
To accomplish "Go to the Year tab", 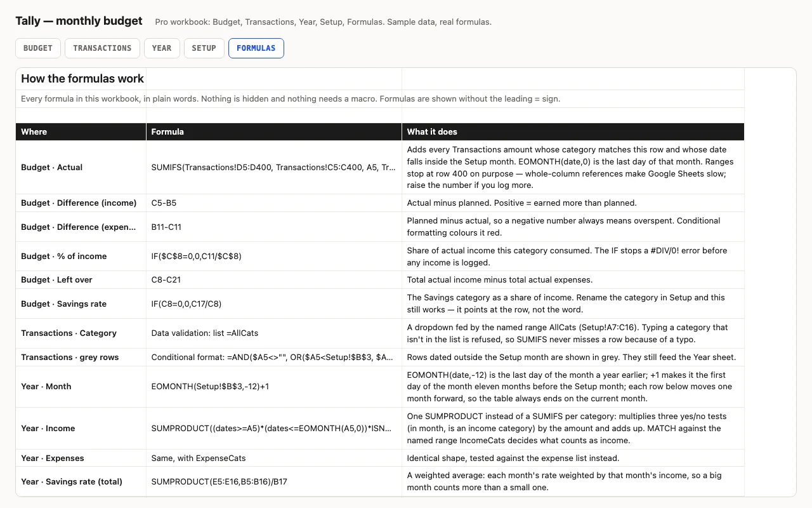I will pyautogui.click(x=162, y=48).
